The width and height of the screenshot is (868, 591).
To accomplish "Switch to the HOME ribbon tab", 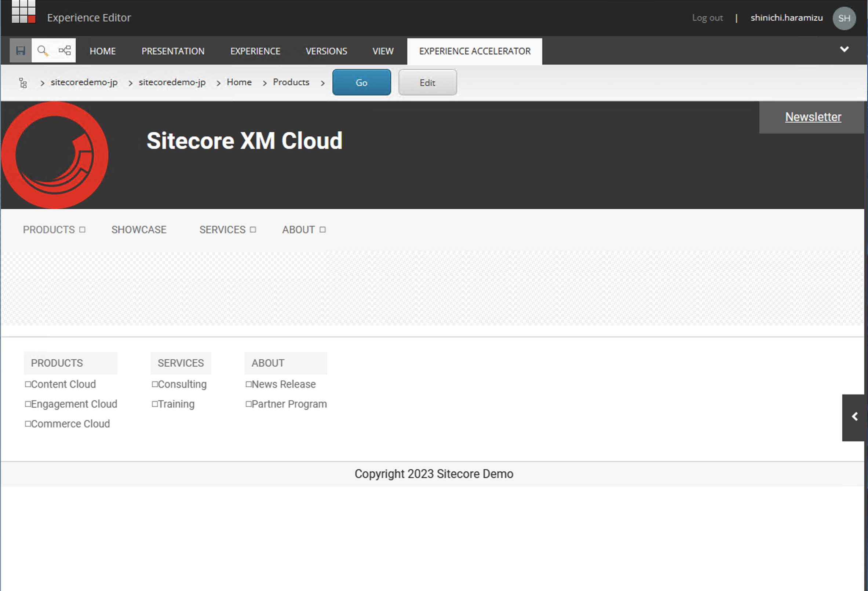I will 102,51.
